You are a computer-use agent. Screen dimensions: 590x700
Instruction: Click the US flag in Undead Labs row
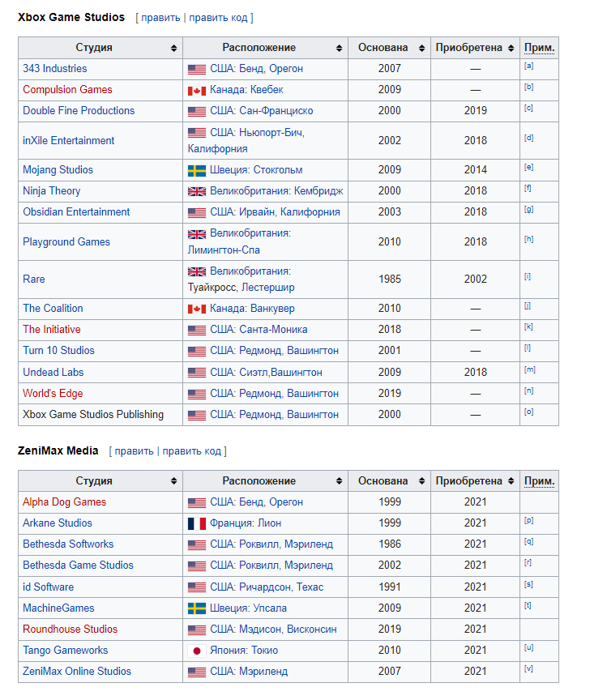[196, 373]
